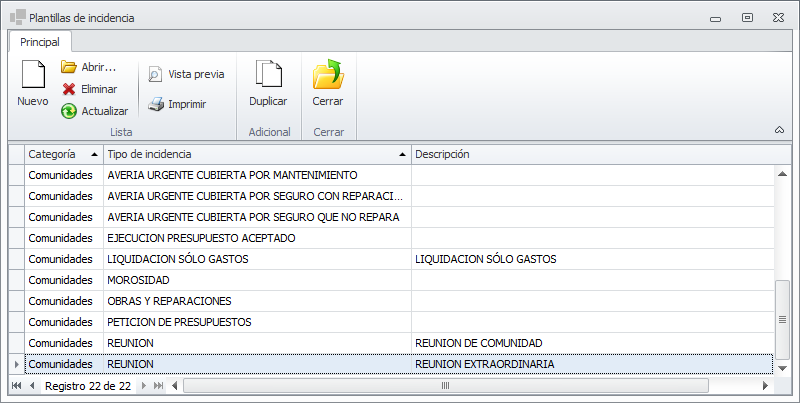Select row AVERIA URGENTE SEGURO QUE NO REPARA
800x403 pixels.
tap(399, 217)
